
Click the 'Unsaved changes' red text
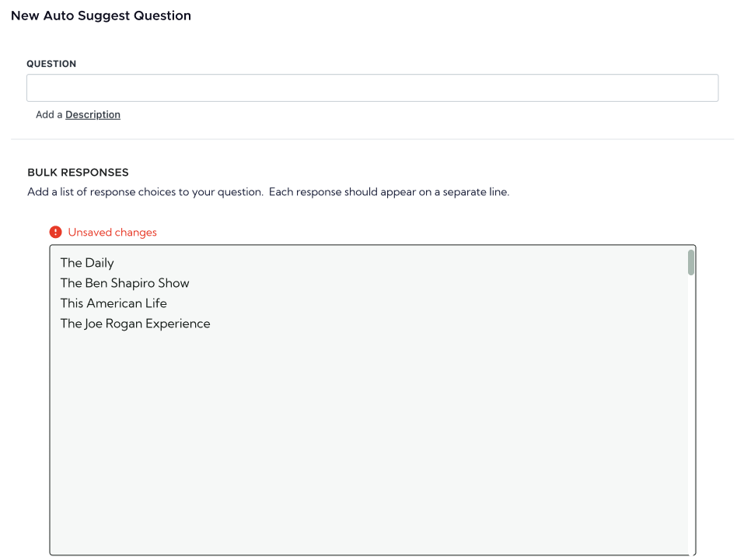pos(112,233)
